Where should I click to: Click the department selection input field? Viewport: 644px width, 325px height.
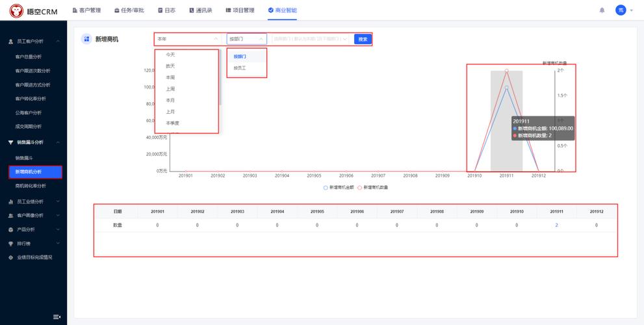click(310, 39)
